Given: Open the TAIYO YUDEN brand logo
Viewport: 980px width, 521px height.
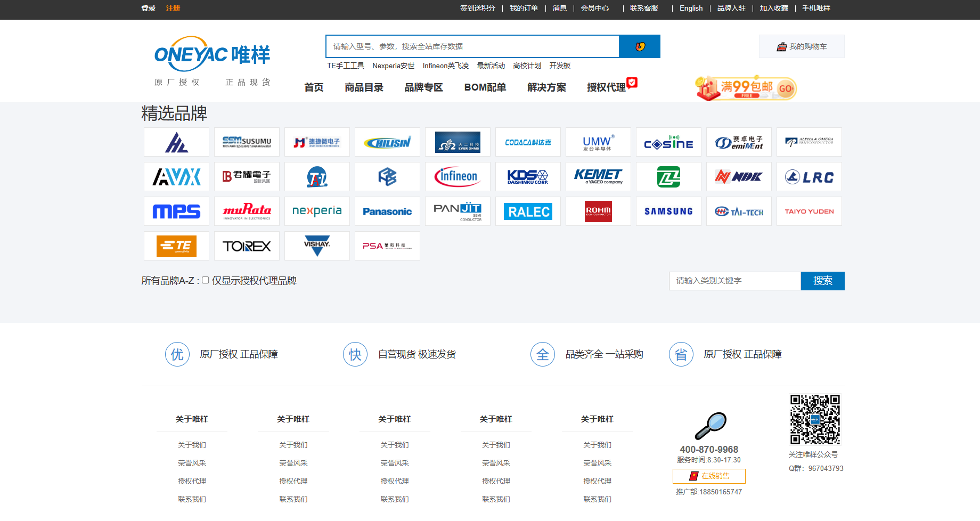Looking at the screenshot, I should 809,211.
